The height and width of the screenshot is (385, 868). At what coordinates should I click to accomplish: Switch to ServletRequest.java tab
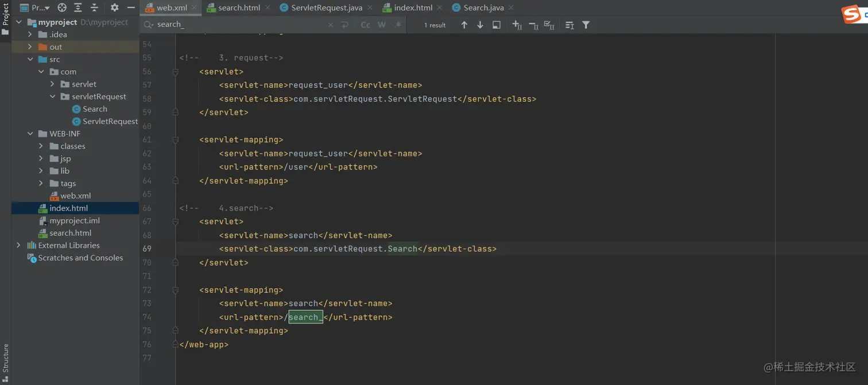tap(327, 7)
